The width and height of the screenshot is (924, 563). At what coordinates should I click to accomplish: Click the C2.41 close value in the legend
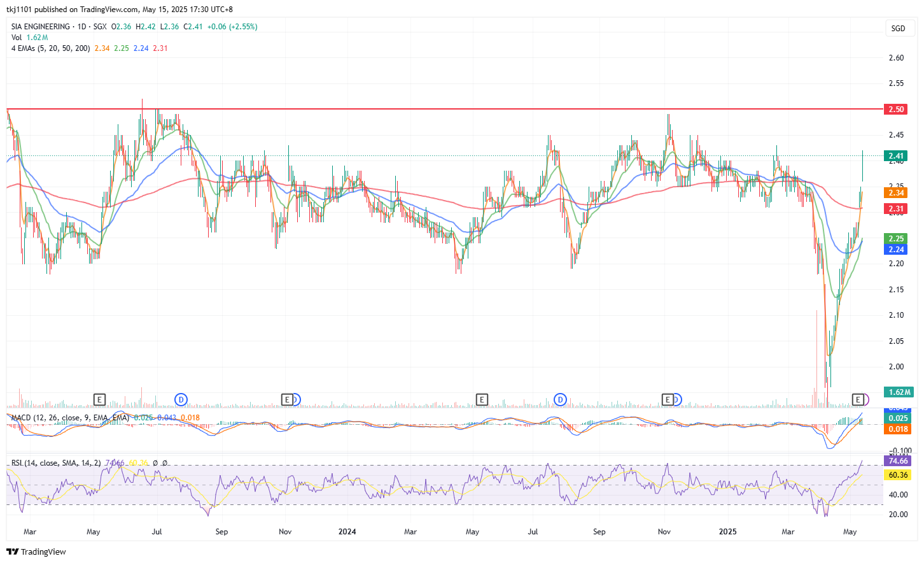pyautogui.click(x=193, y=27)
